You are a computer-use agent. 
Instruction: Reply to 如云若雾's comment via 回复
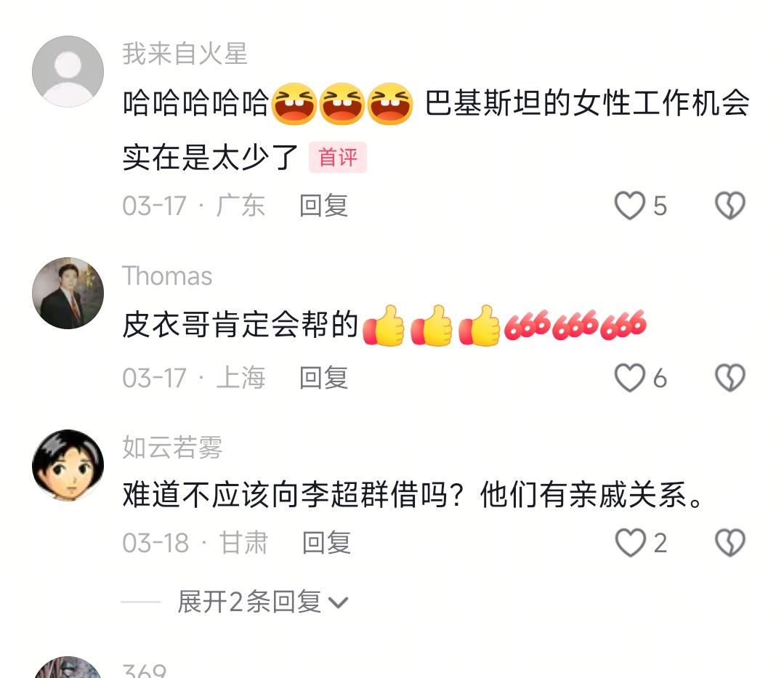click(326, 543)
